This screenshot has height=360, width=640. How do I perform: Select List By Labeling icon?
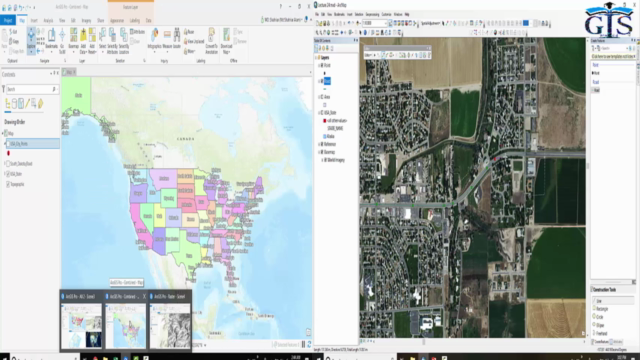(x=40, y=104)
